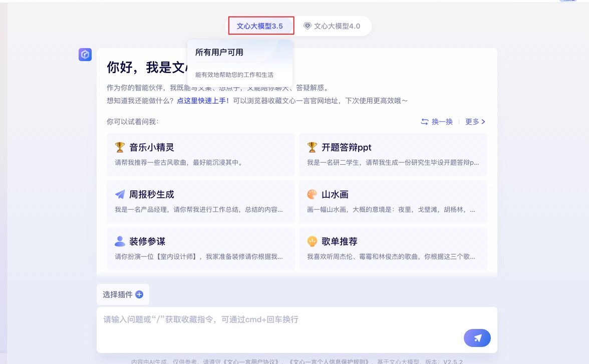Click the text 所有用户可用 in tooltip
The height and width of the screenshot is (364, 589).
(x=219, y=52)
